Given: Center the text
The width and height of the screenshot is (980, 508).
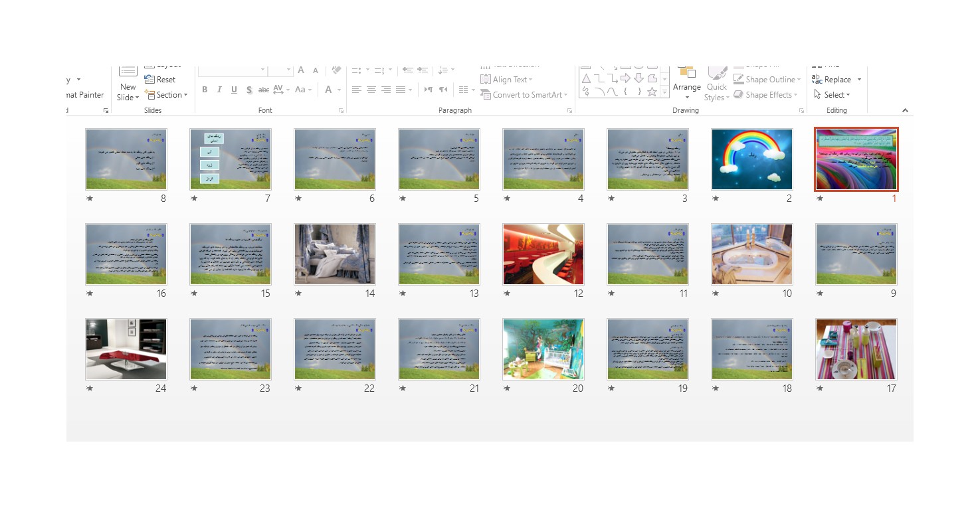Looking at the screenshot, I should [x=371, y=90].
